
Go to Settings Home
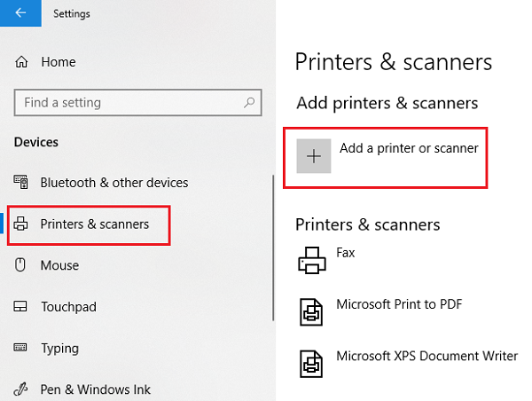pyautogui.click(x=58, y=62)
